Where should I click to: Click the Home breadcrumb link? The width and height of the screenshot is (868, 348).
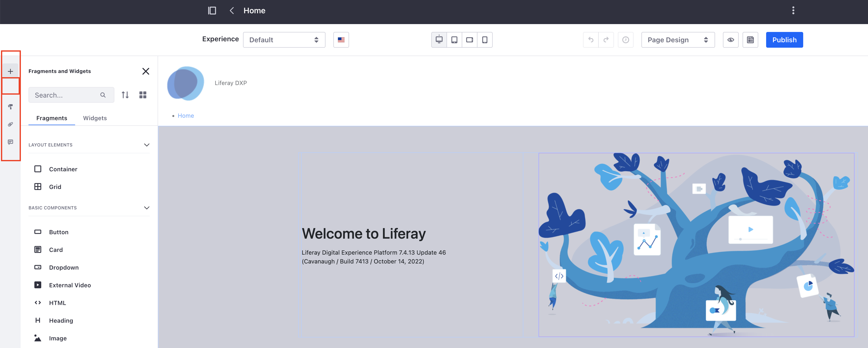(x=186, y=116)
